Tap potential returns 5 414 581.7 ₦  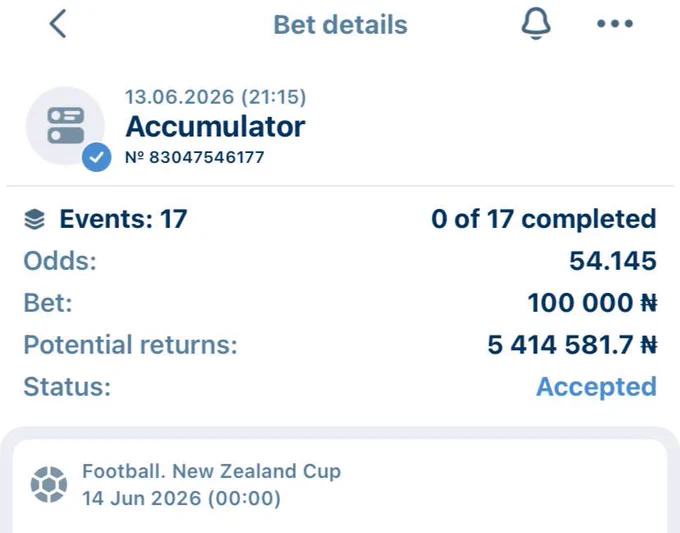(572, 345)
